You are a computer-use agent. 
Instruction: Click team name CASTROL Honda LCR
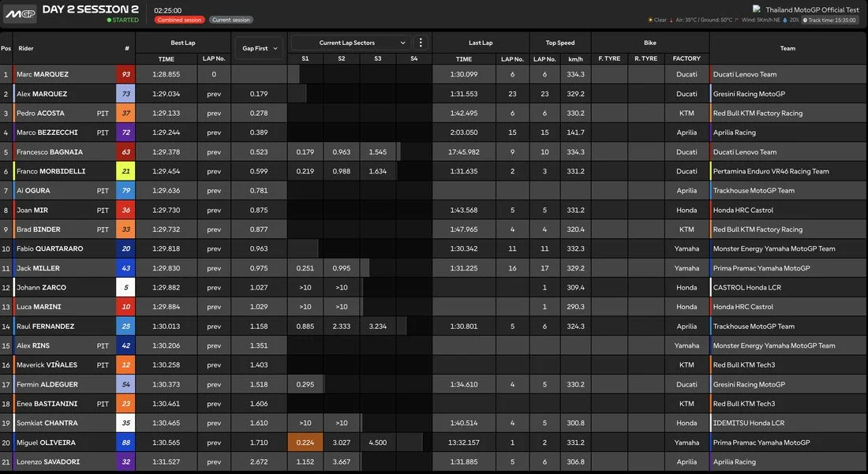tap(746, 287)
